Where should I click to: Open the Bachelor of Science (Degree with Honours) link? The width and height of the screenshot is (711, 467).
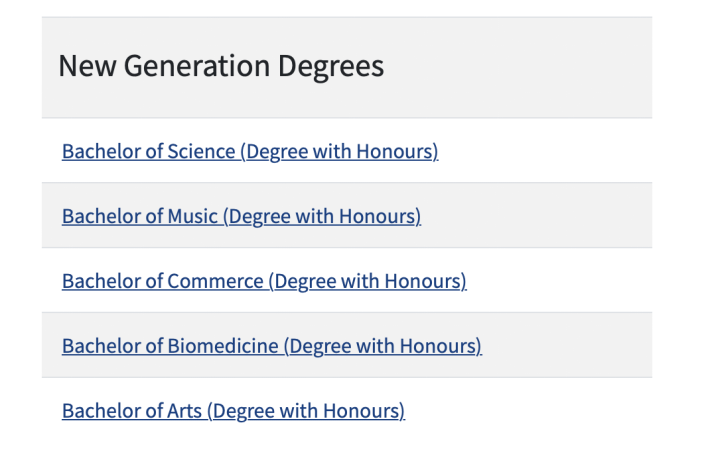(x=250, y=152)
